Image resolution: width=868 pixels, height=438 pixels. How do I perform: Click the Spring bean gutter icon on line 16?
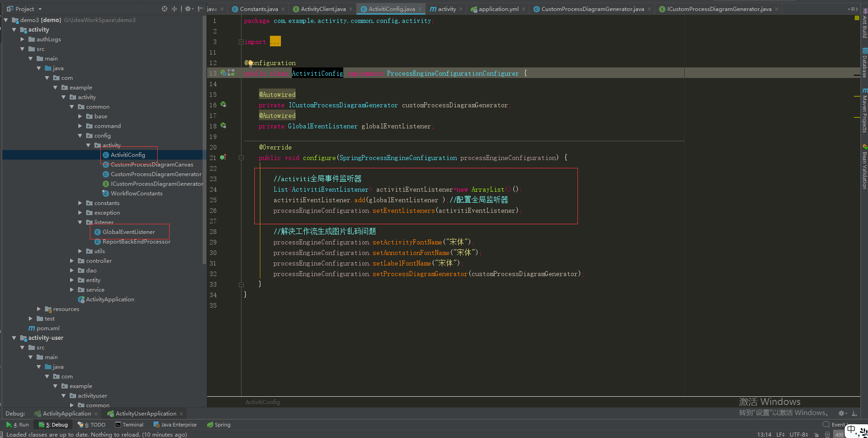[223, 105]
